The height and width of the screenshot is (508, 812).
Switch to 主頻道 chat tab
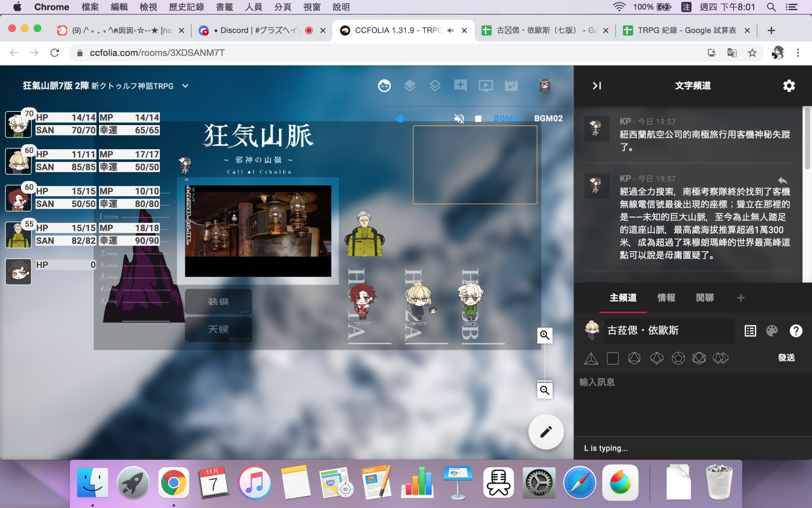pyautogui.click(x=623, y=298)
